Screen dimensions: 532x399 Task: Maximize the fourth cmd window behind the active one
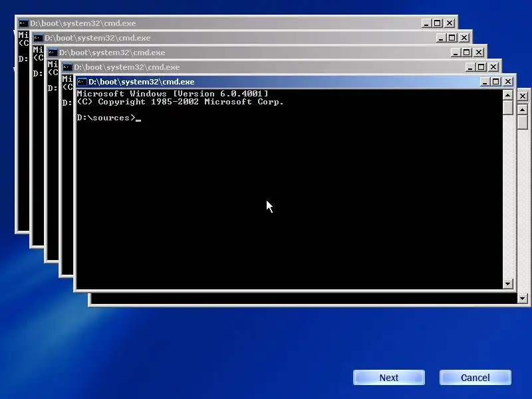point(481,67)
